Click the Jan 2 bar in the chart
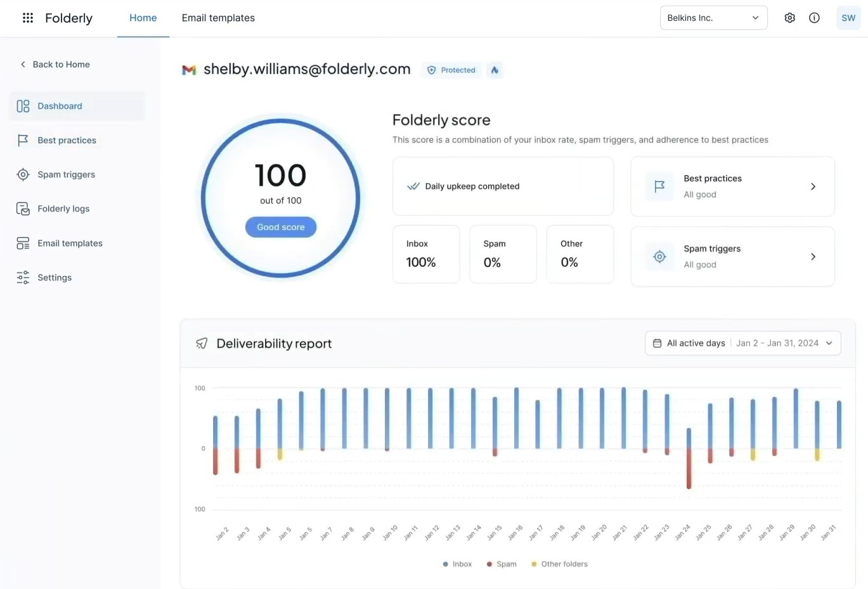Image resolution: width=868 pixels, height=589 pixels. click(x=216, y=445)
